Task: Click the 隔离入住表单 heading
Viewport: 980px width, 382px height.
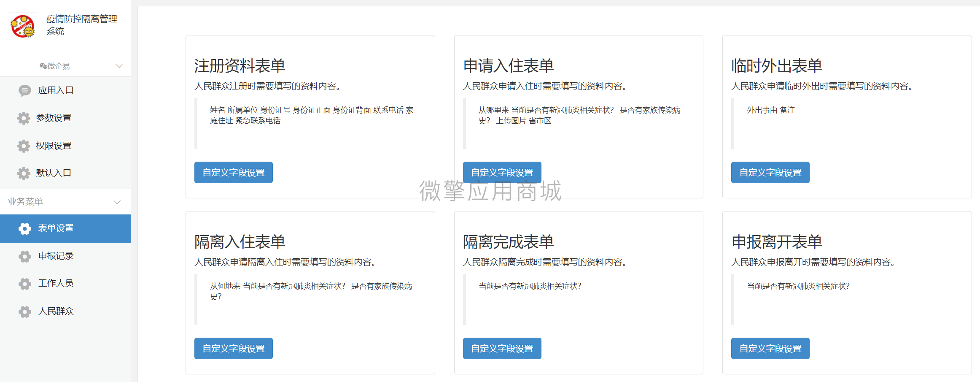Action: (x=240, y=242)
